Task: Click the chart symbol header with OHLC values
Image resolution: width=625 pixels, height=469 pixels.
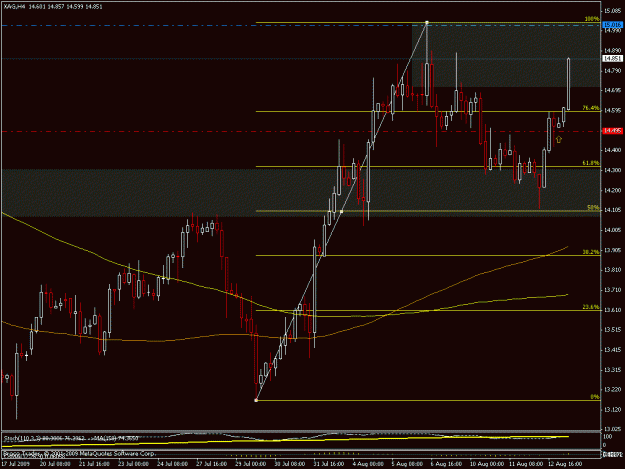Action: [53, 7]
